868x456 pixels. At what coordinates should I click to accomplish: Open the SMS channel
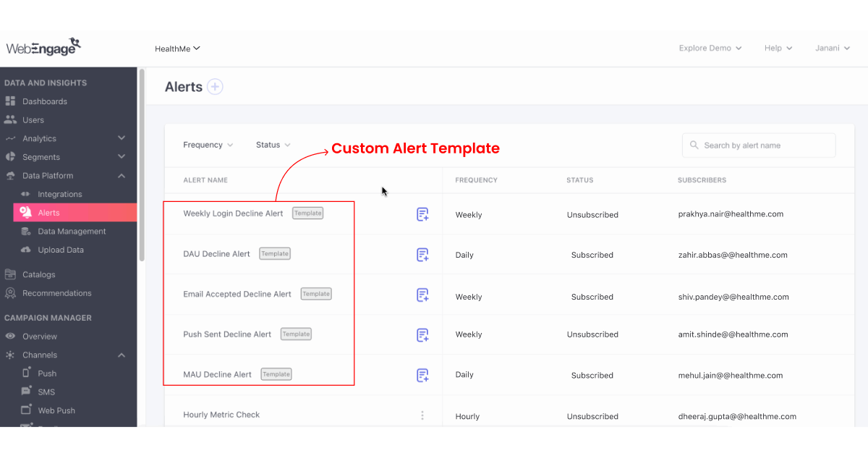coord(45,392)
